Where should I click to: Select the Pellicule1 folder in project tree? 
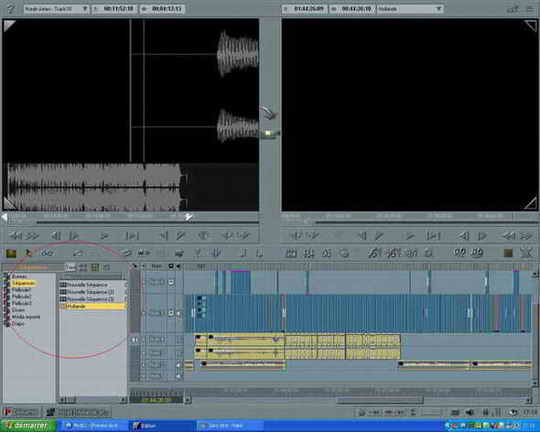pos(21,290)
